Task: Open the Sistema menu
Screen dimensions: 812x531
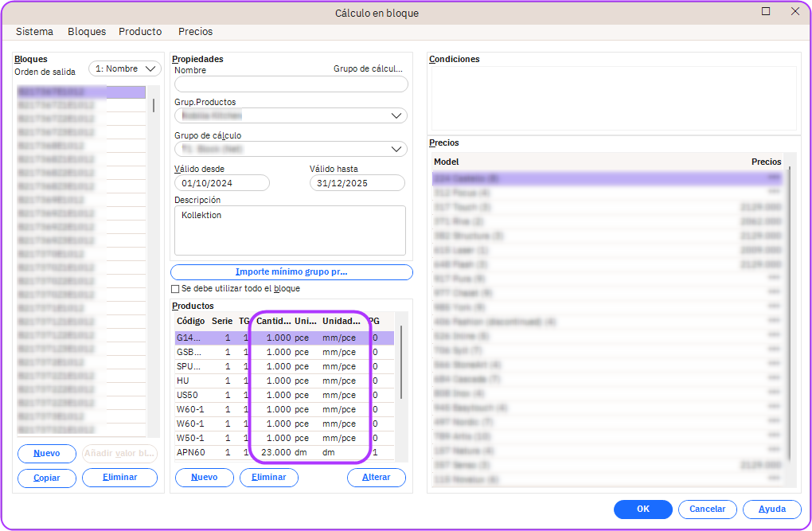Action: (34, 32)
